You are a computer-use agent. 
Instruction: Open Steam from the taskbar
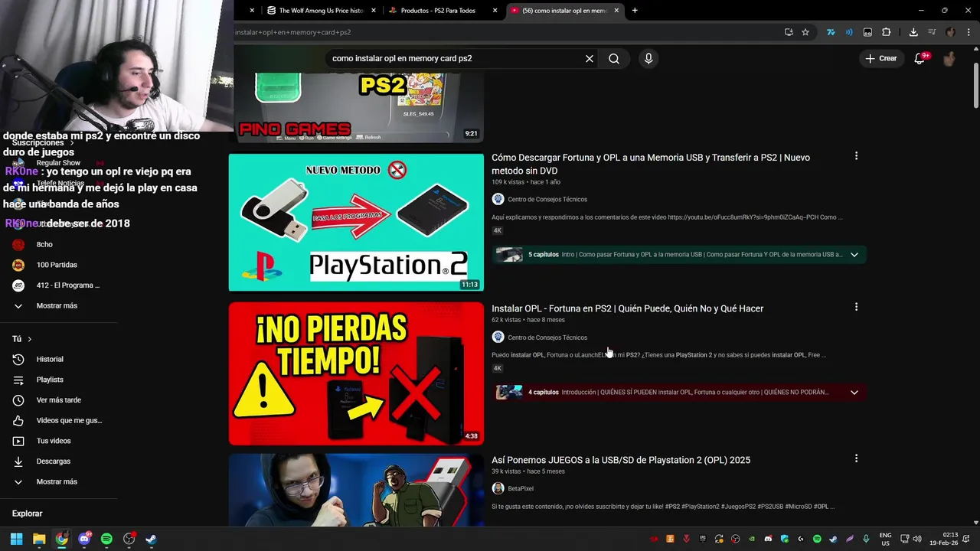pos(152,539)
